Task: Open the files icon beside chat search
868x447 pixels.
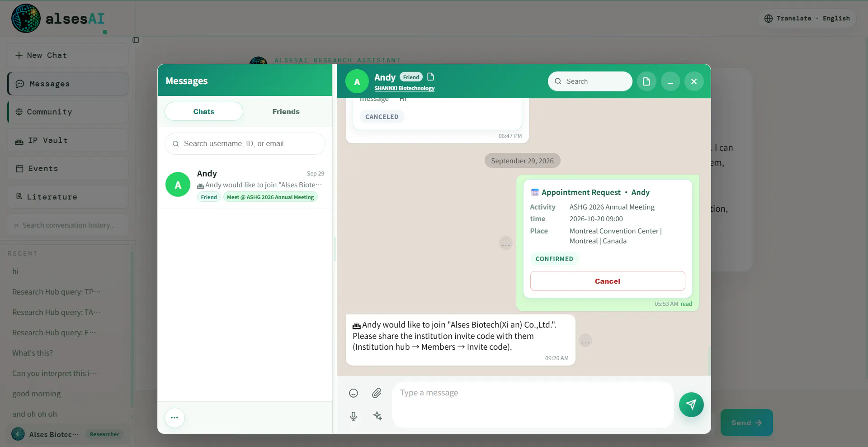Action: (x=646, y=81)
